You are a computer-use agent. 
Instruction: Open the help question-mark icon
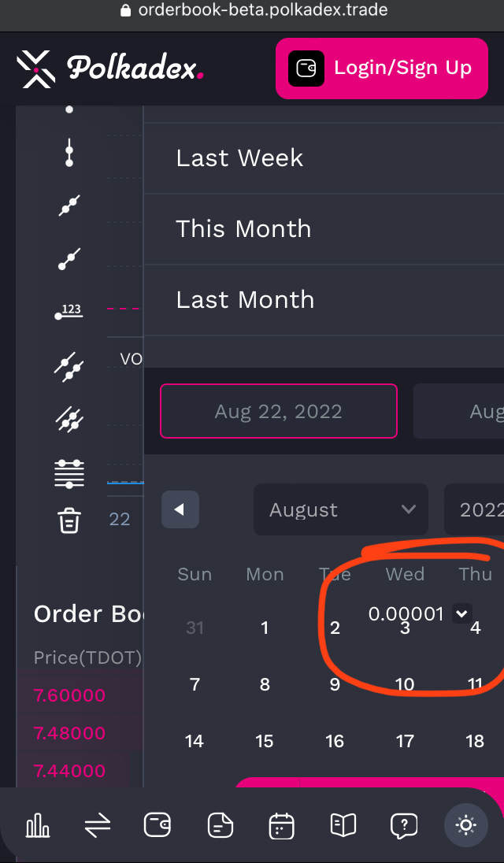point(404,825)
